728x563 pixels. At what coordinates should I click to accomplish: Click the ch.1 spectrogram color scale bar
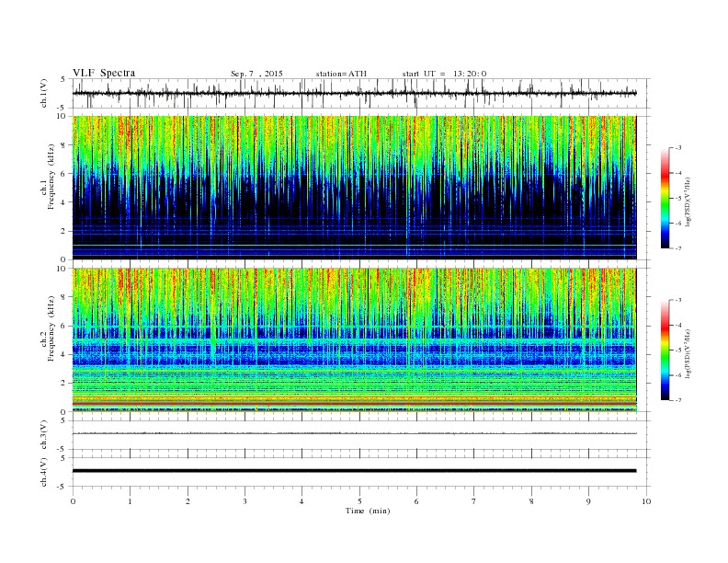click(x=665, y=198)
